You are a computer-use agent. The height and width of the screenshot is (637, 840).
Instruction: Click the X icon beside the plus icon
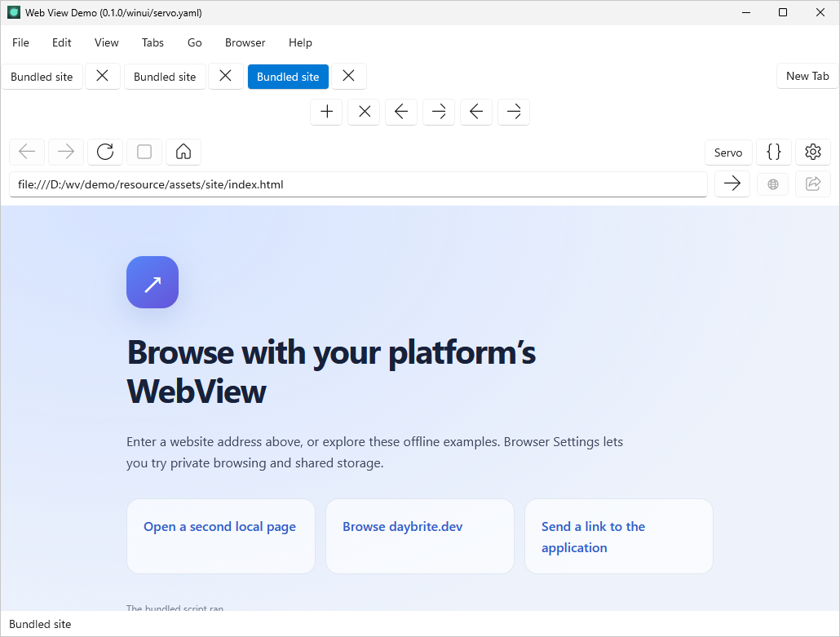(x=364, y=112)
